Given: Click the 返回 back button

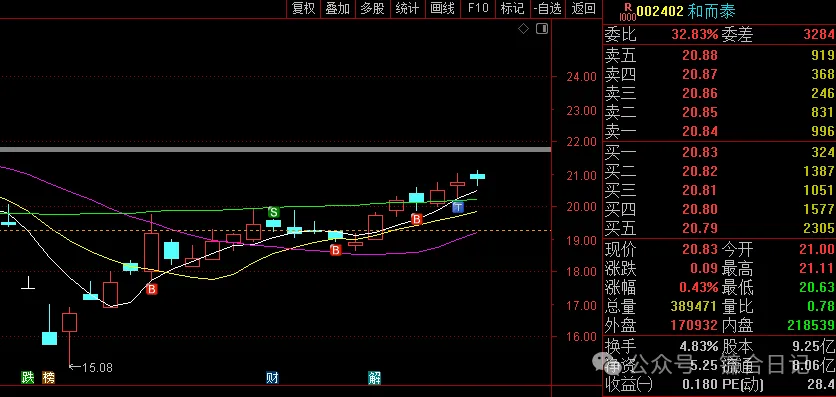Looking at the screenshot, I should (x=583, y=8).
